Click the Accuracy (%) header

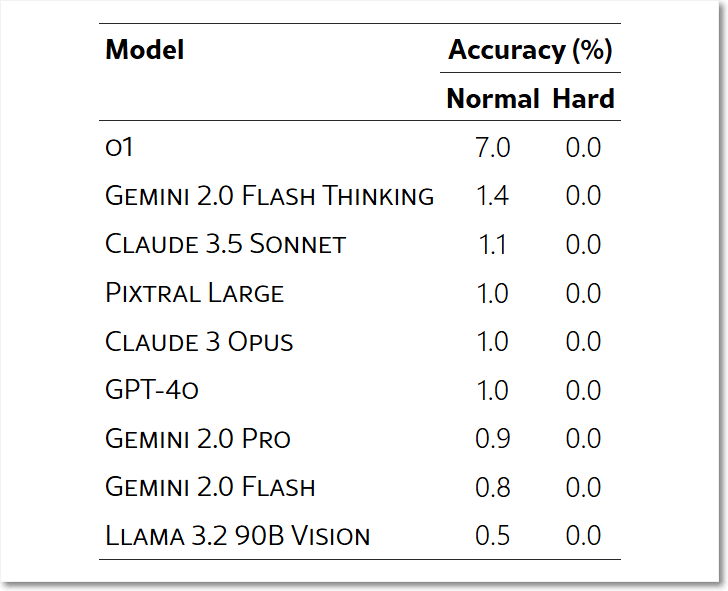coord(530,50)
